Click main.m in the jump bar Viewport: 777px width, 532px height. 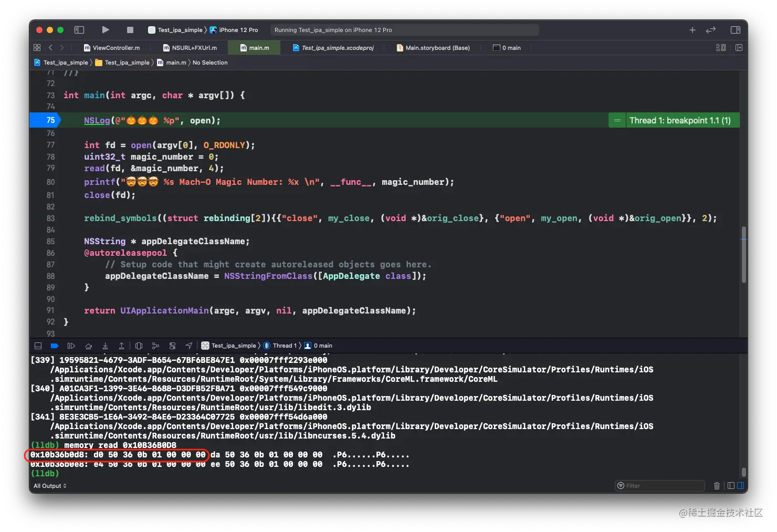pos(172,62)
